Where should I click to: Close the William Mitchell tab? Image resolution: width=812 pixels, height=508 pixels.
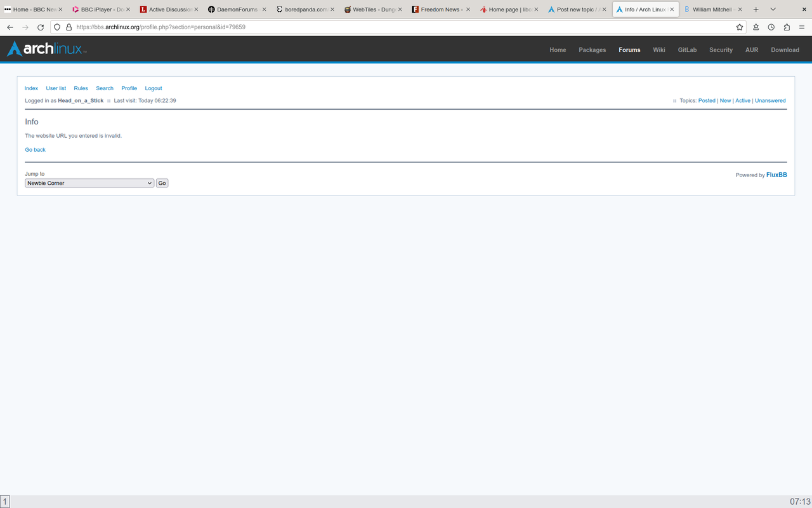pos(740,10)
